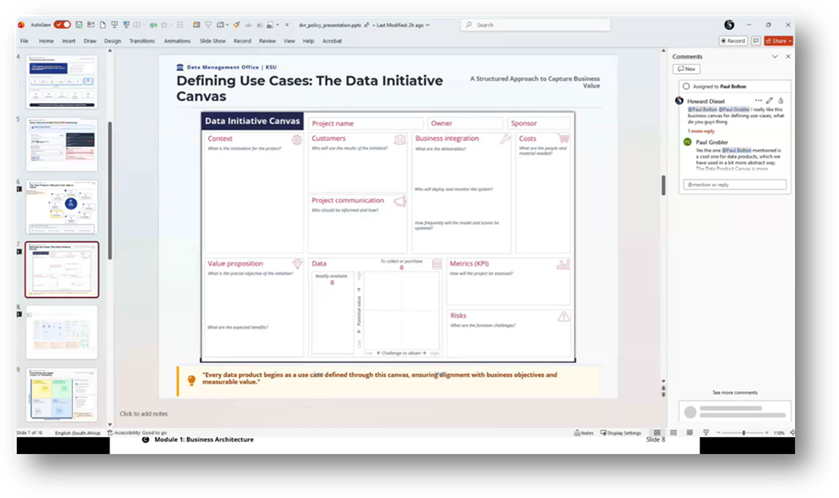Switch to Reading View icon
Image resolution: width=839 pixels, height=498 pixels.
click(690, 433)
